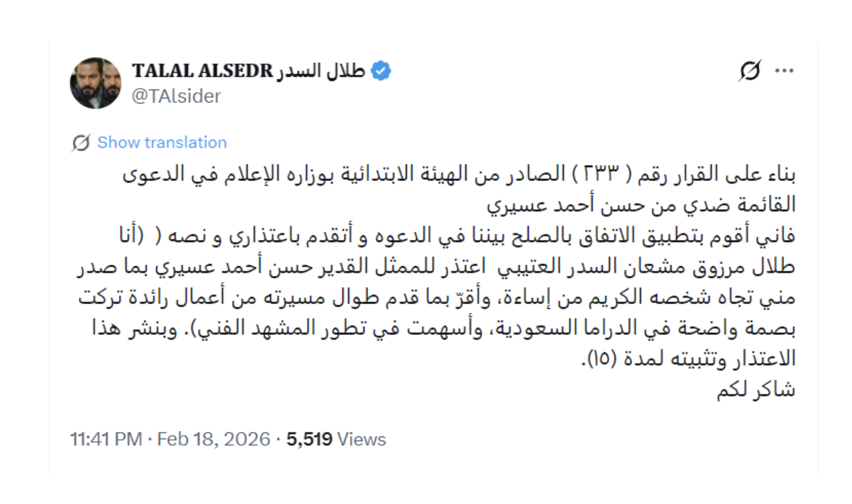Click the line starting منّي تجاه شخصه

pyautogui.click(x=435, y=298)
